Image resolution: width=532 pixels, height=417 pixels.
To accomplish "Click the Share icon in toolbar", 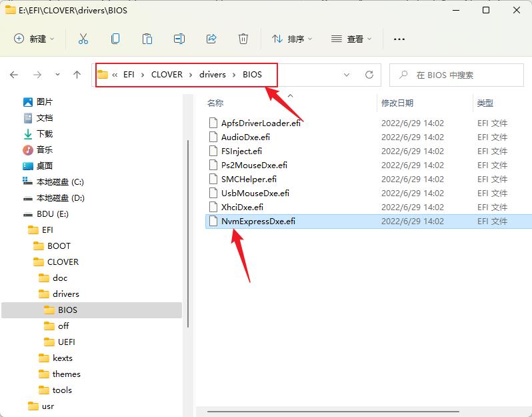I will pos(211,39).
